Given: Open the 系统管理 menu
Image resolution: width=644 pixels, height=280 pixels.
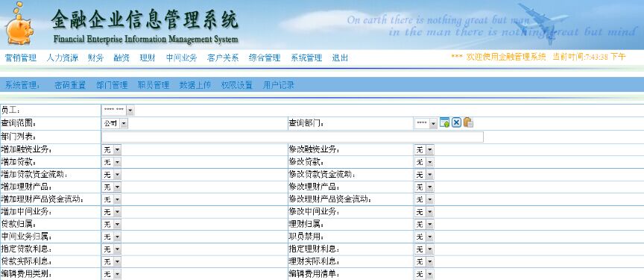Looking at the screenshot, I should 306,58.
